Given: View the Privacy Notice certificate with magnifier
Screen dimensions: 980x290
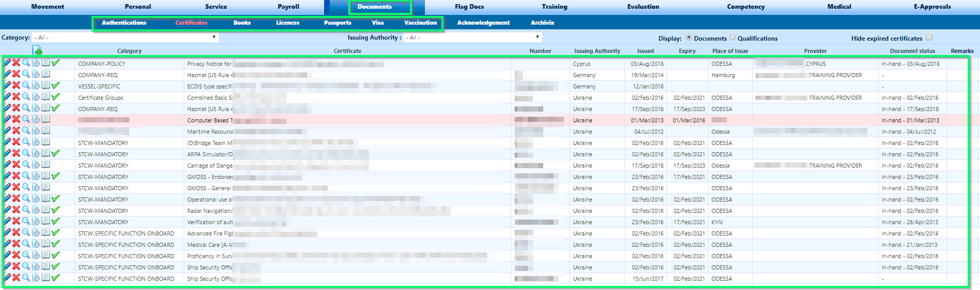Looking at the screenshot, I should coord(26,63).
